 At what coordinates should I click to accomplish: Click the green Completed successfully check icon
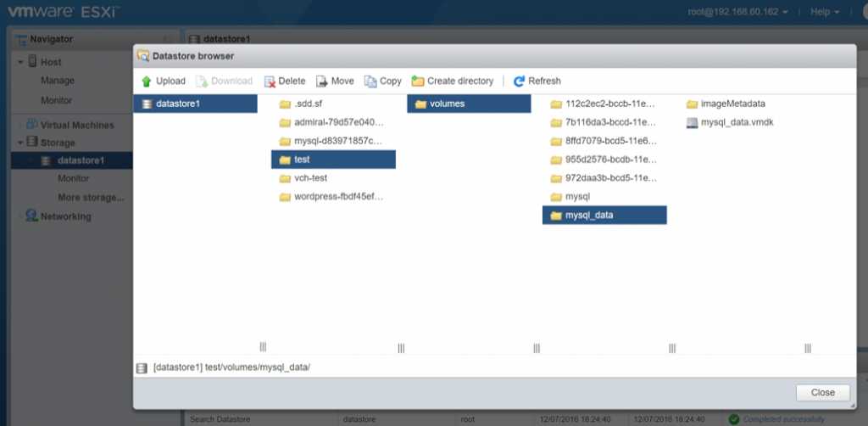pos(734,419)
